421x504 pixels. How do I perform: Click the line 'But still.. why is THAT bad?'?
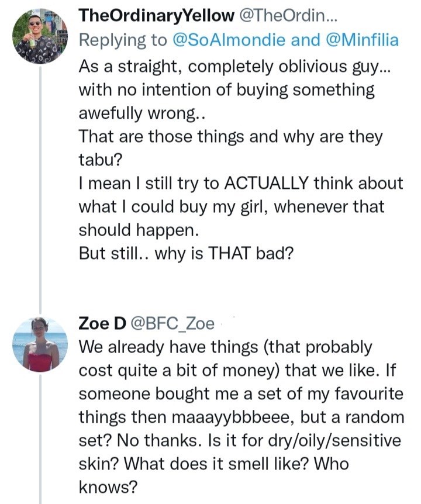187,254
